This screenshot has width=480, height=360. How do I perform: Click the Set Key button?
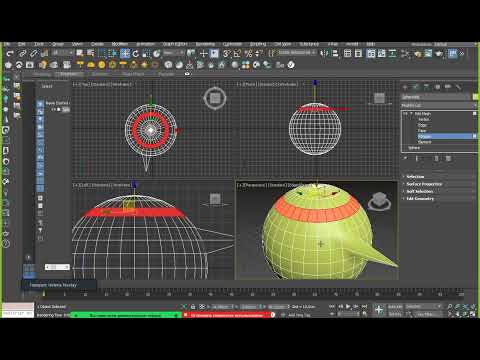[395, 314]
